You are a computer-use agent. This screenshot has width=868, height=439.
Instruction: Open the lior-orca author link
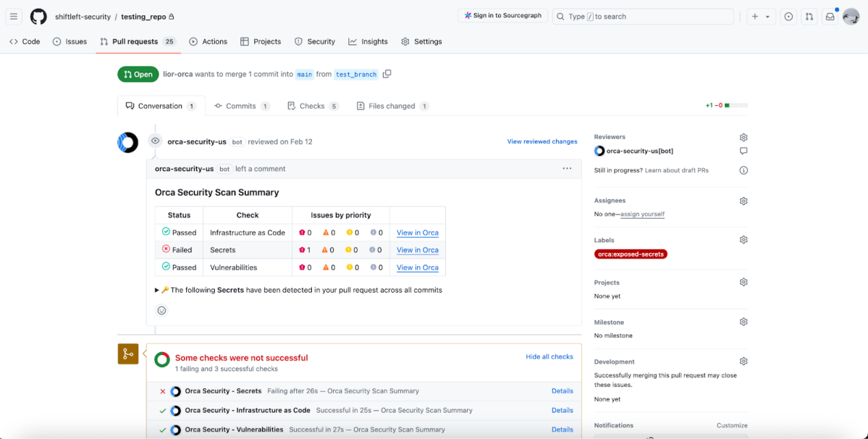(177, 74)
